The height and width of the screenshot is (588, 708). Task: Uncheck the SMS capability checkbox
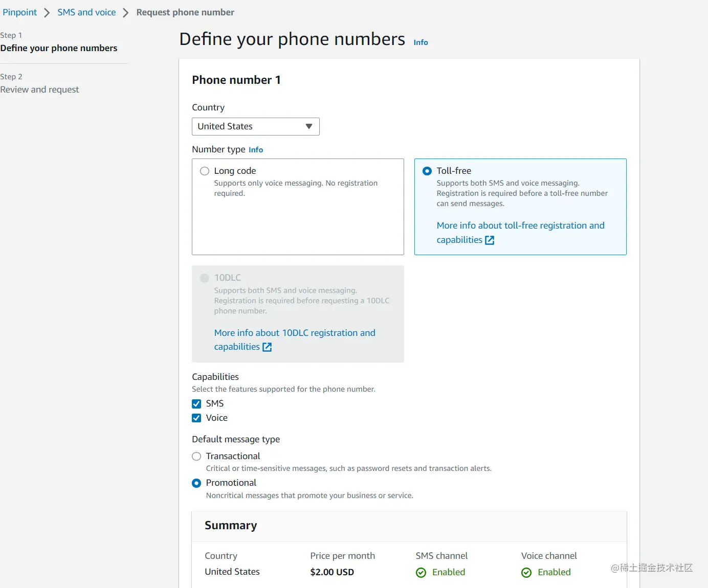[196, 403]
